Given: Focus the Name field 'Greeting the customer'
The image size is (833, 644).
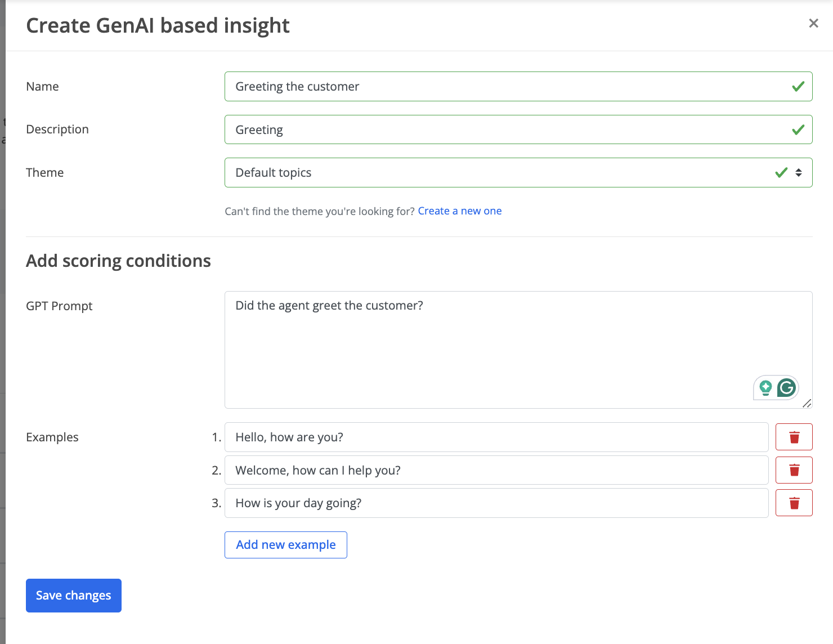Looking at the screenshot, I should point(518,86).
